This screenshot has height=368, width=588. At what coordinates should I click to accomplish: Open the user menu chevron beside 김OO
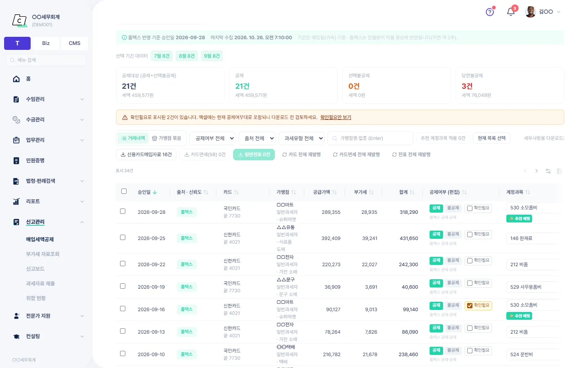pos(559,12)
